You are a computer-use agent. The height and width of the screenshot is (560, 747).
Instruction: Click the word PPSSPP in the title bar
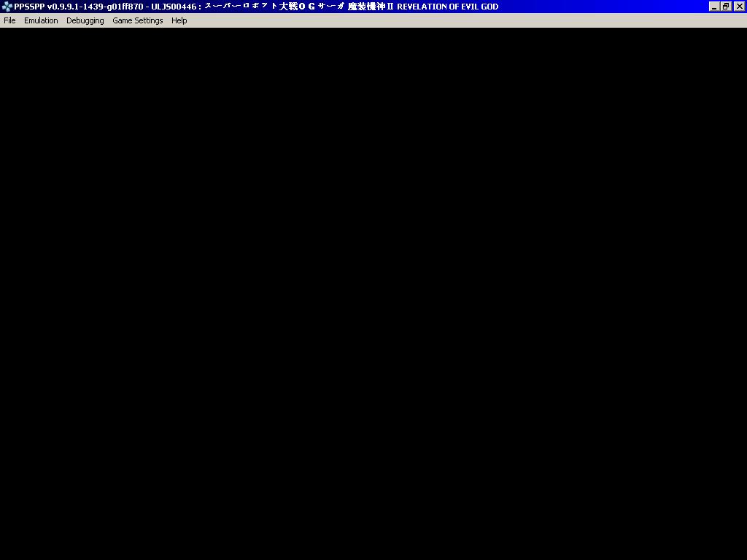(x=29, y=7)
